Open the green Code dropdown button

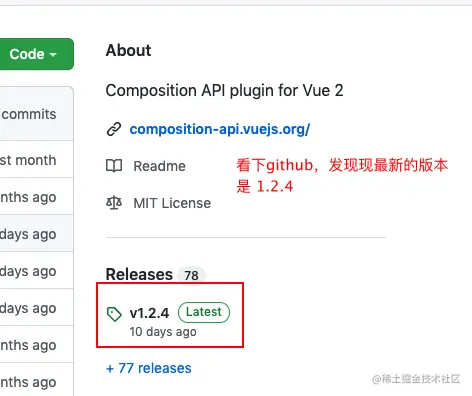(36, 54)
